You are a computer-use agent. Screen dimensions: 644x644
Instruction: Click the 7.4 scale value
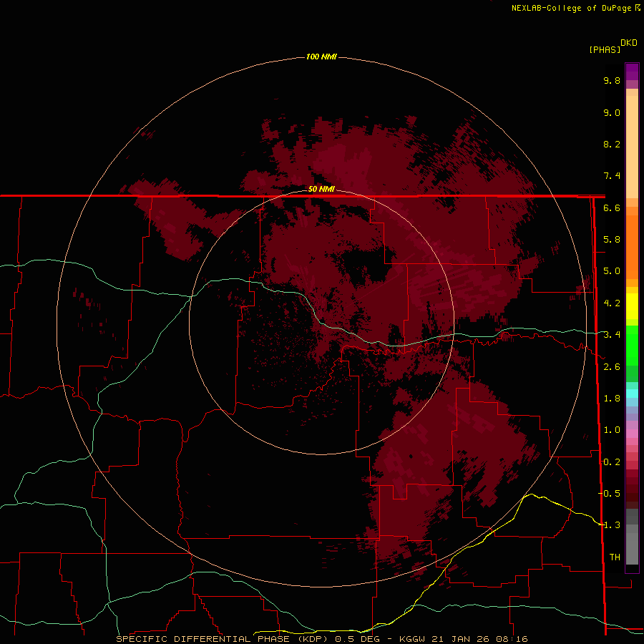pyautogui.click(x=612, y=176)
